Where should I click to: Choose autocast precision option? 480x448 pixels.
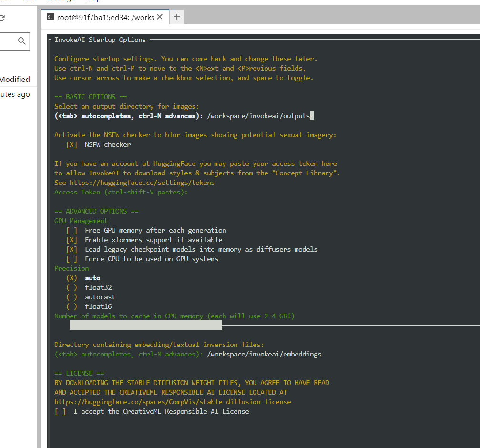(71, 297)
